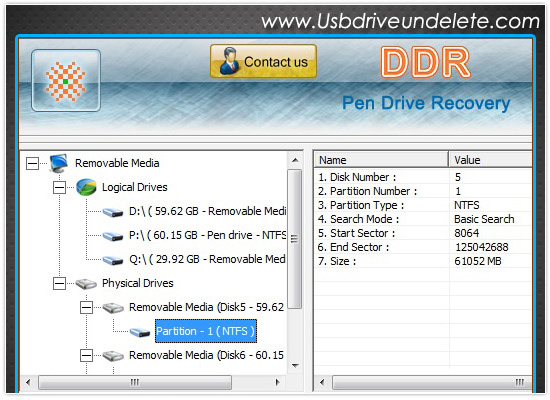This screenshot has height=400, width=550.
Task: Select Partition - 1 (NTFS) tree item
Action: [206, 331]
